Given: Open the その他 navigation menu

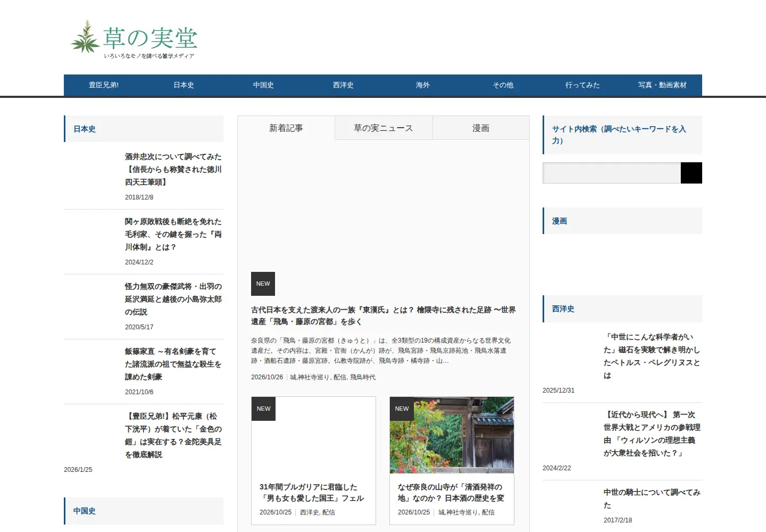Looking at the screenshot, I should click(503, 85).
